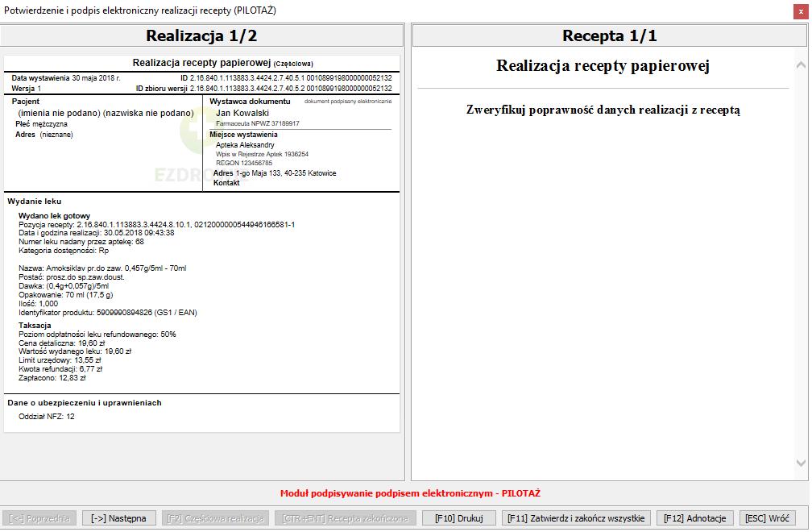Click the Recepta 1/1 header
This screenshot has height=532, width=812.
point(610,35)
